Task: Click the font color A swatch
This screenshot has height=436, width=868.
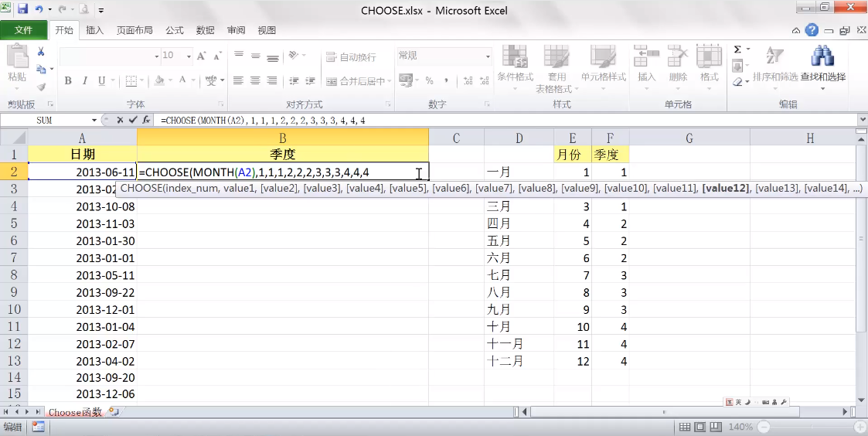Action: tap(182, 81)
